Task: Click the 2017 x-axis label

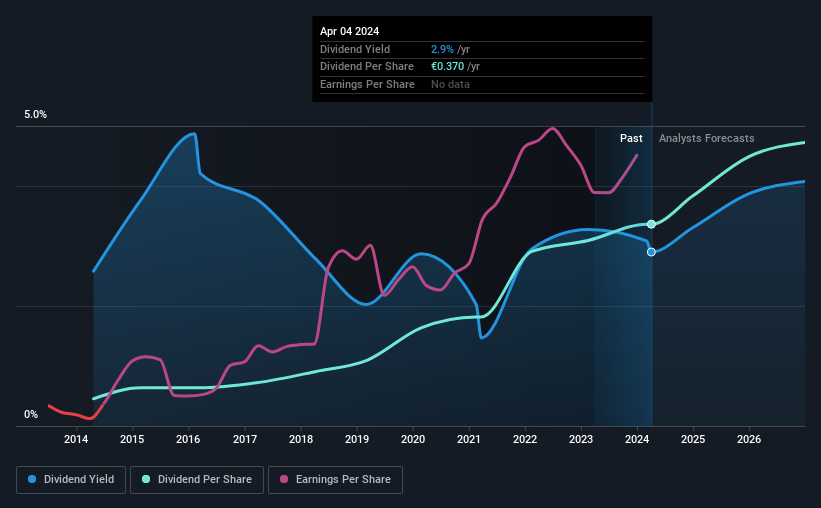Action: pos(245,439)
